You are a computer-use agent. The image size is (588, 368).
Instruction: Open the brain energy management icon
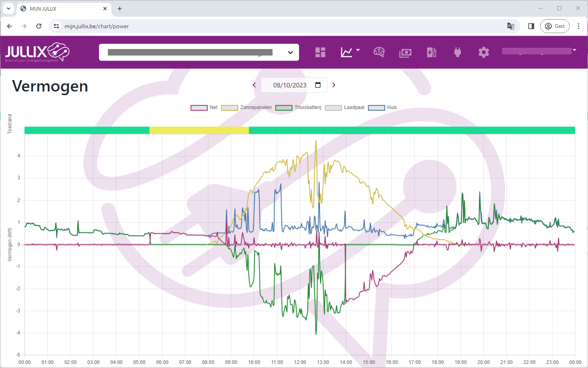click(x=379, y=52)
